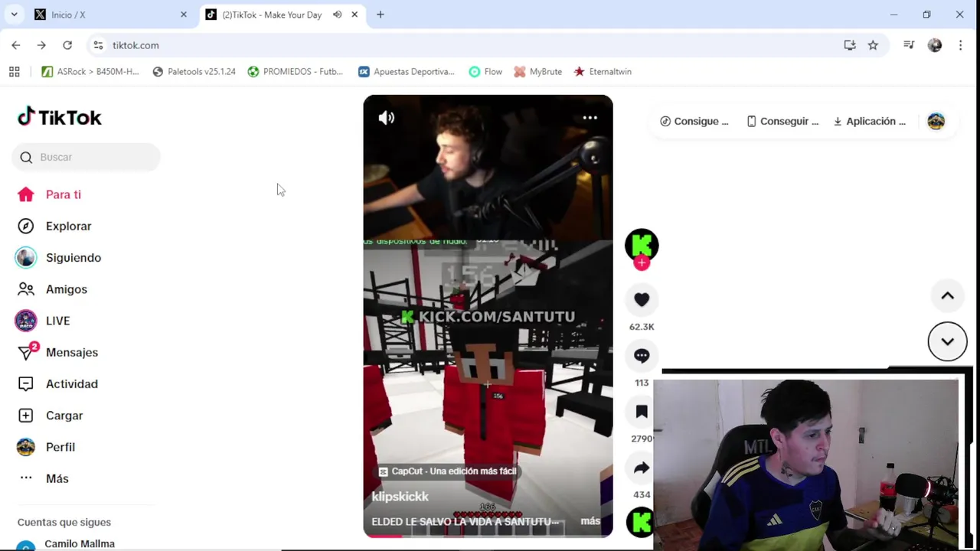This screenshot has height=551, width=980.
Task: Select the TikTok - Make Your Day tab
Action: [272, 15]
